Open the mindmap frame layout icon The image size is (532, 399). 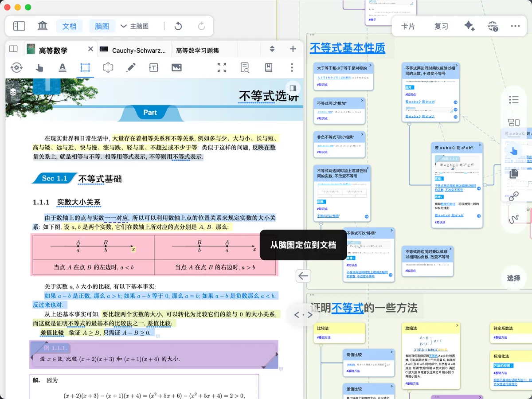coord(514,123)
